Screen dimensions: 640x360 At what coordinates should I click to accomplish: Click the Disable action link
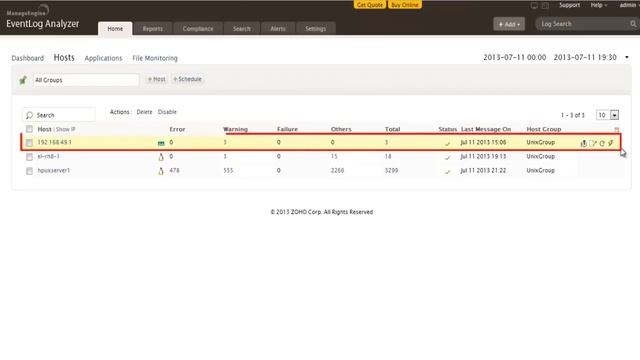[x=167, y=112]
